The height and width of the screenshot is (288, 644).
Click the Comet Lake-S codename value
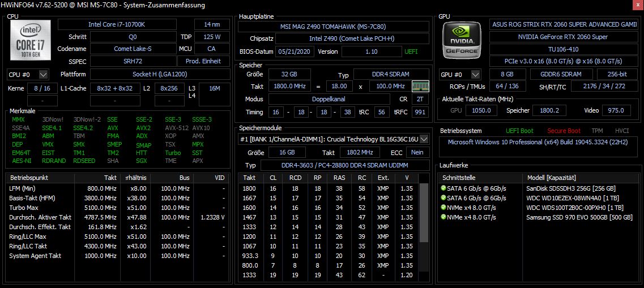pyautogui.click(x=133, y=49)
